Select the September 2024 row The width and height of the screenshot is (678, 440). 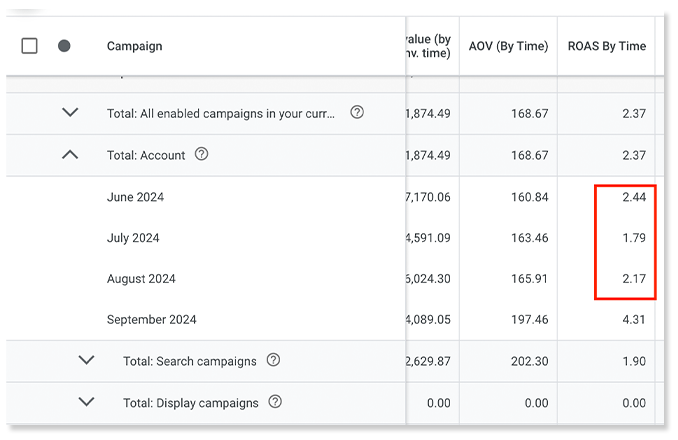pyautogui.click(x=151, y=320)
